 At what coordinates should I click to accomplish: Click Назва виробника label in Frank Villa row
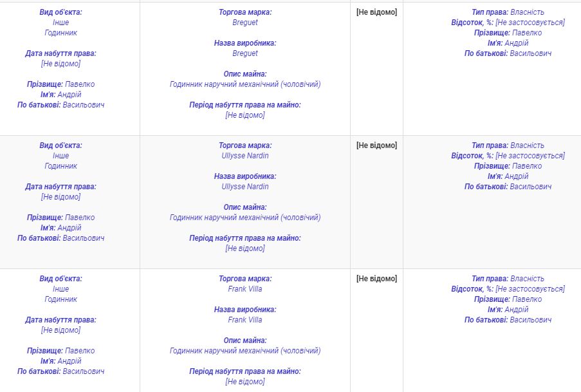click(245, 310)
